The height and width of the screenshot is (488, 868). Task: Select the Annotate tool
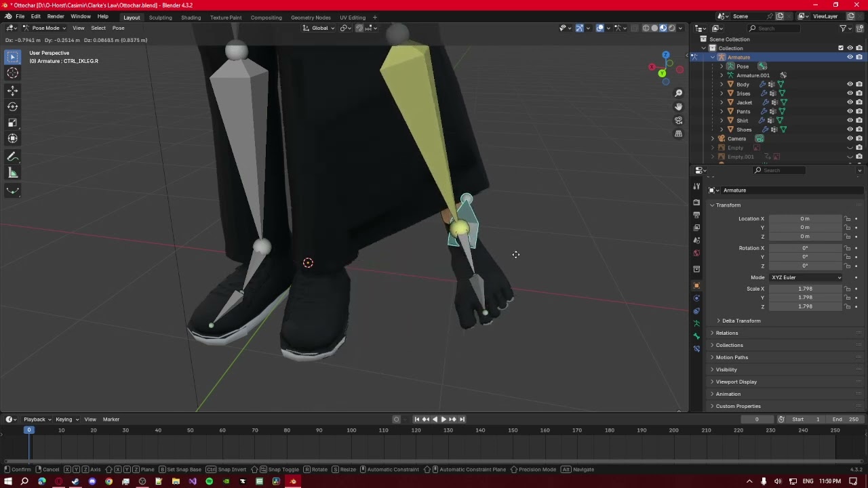pyautogui.click(x=12, y=157)
